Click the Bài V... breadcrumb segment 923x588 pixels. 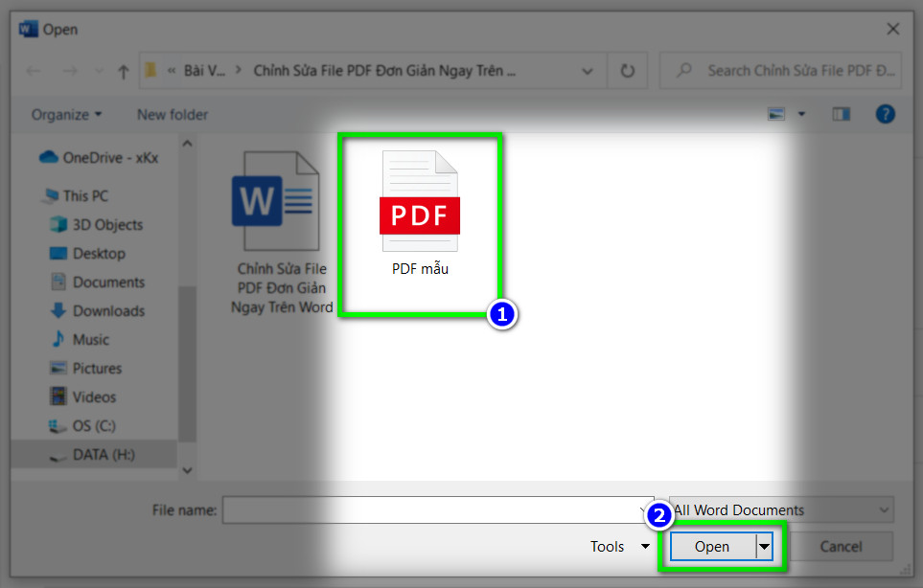(204, 71)
